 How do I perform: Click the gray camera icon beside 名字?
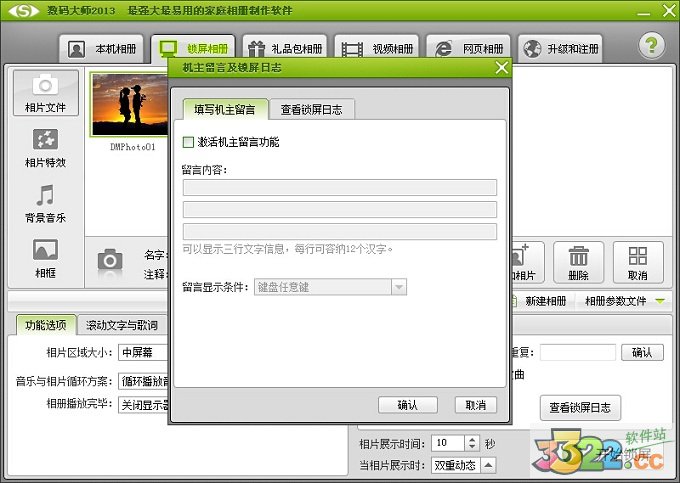pyautogui.click(x=110, y=260)
